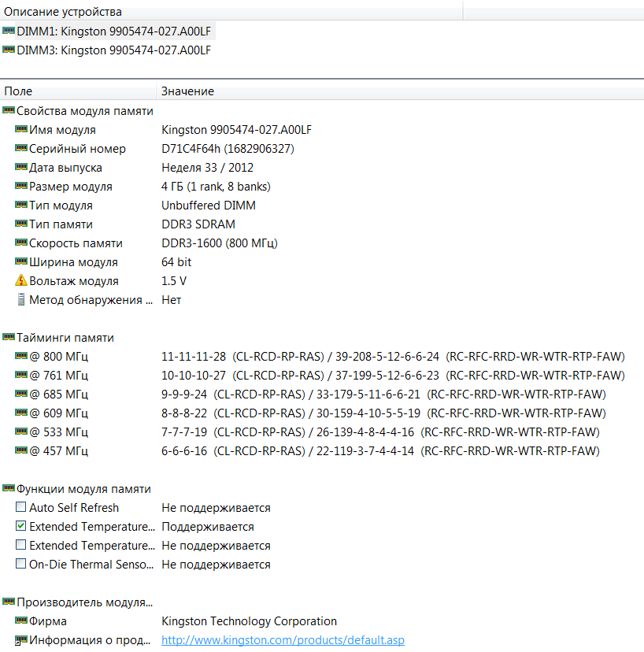Image resolution: width=644 pixels, height=652 pixels.
Task: Open the kingston.com products link
Action: 283,640
